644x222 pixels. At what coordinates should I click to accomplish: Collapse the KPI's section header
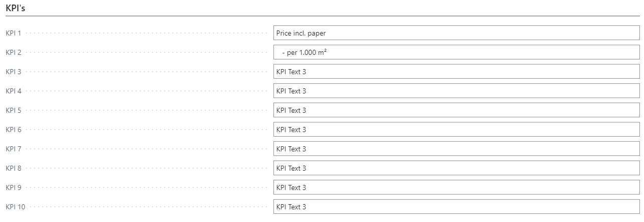coord(15,8)
